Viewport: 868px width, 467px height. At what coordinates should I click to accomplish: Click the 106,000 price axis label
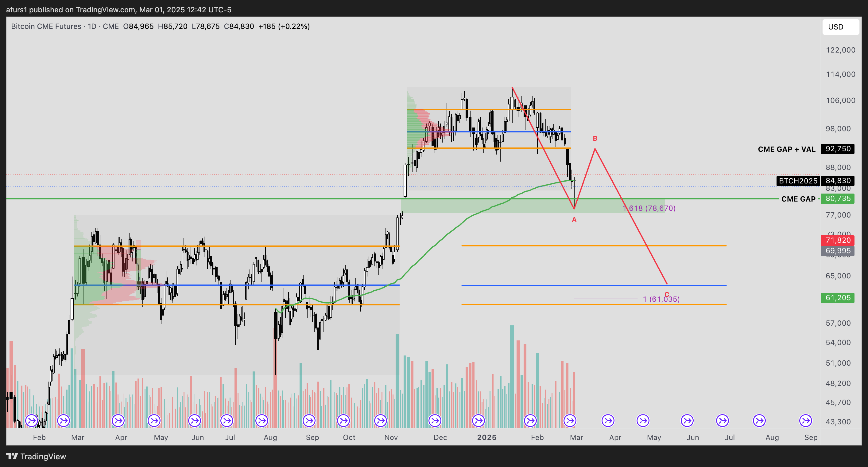tap(840, 100)
